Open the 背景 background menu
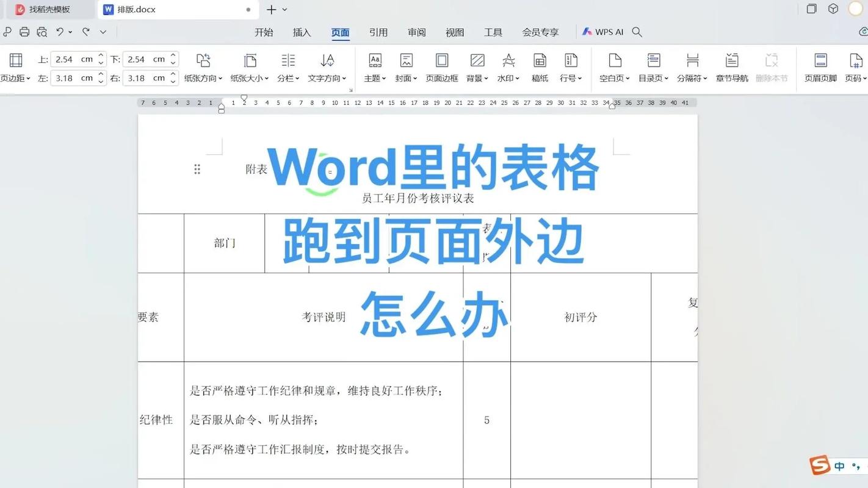Image resolution: width=868 pixels, height=488 pixels. click(477, 67)
